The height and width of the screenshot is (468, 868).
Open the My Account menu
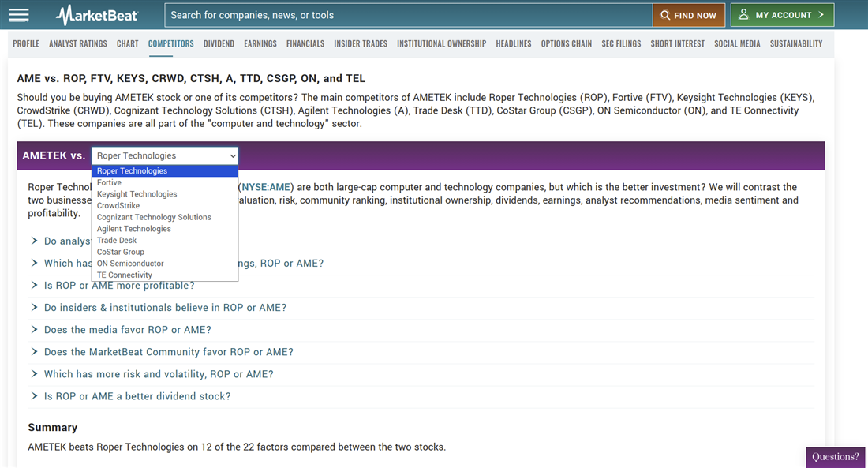(782, 15)
